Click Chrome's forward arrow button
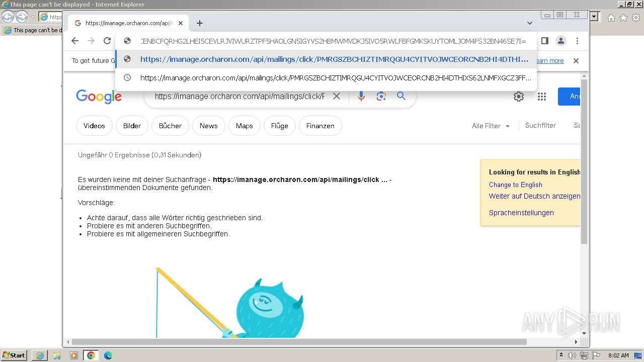 pos(91,41)
